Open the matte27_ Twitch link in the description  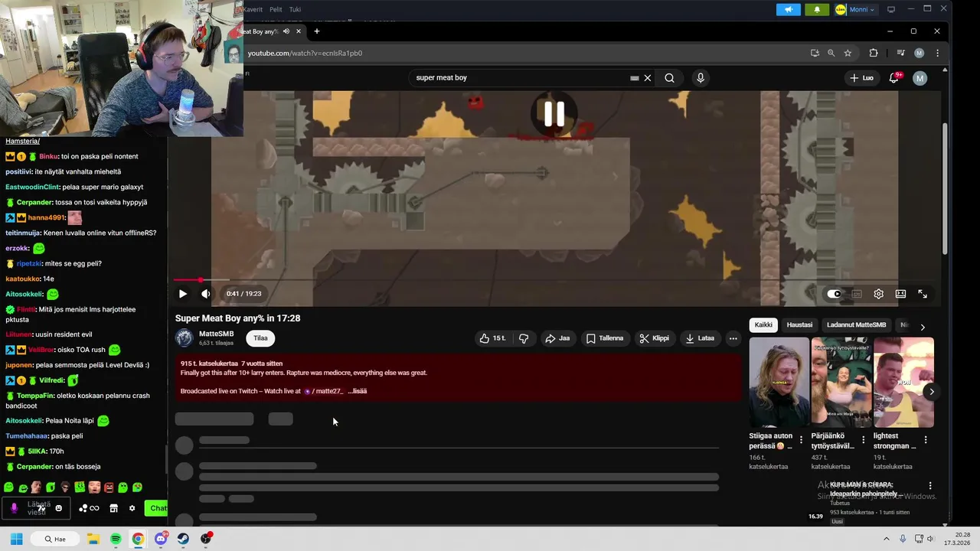[324, 391]
